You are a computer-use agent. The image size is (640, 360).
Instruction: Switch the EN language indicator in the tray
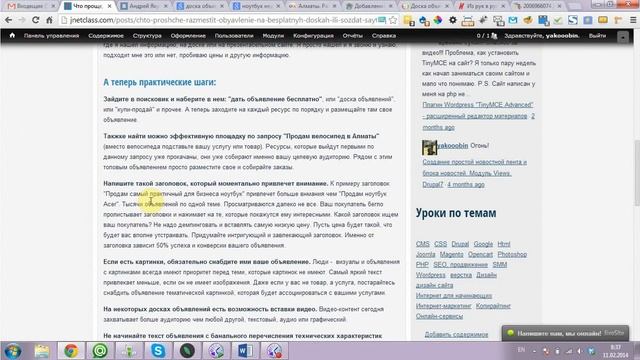[x=521, y=350]
